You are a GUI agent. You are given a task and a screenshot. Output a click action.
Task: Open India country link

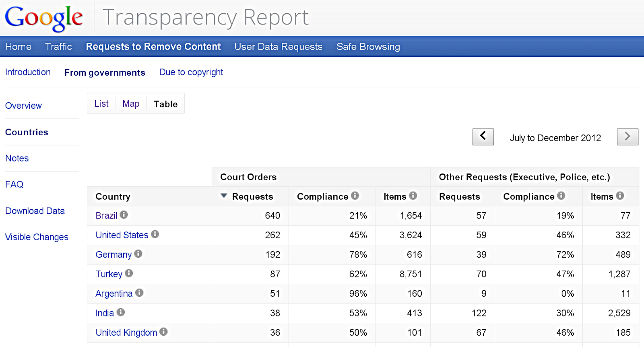tap(105, 313)
